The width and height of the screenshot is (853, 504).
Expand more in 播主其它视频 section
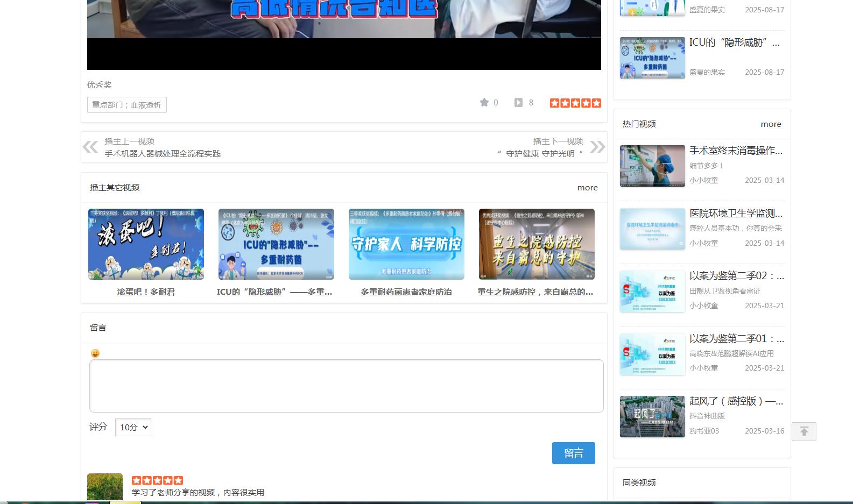tap(587, 188)
